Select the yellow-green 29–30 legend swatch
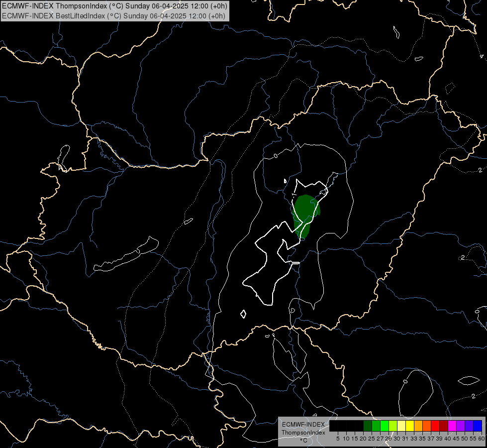This screenshot has height=448, width=487. point(393,426)
